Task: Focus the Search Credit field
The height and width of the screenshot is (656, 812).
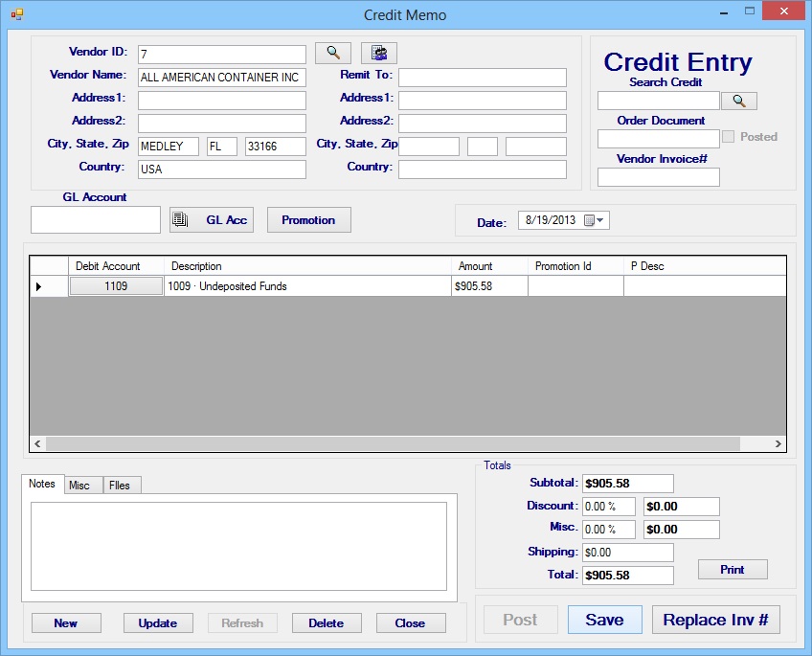Action: point(659,101)
